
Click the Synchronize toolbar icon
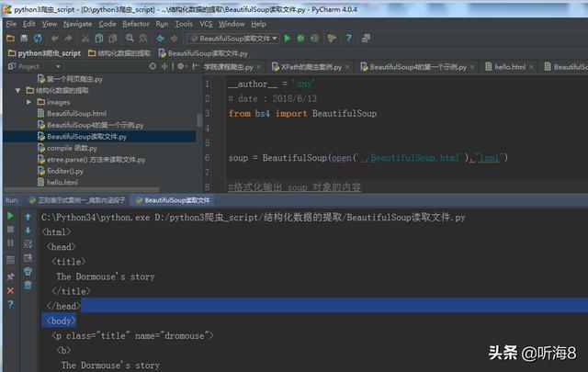(38, 39)
